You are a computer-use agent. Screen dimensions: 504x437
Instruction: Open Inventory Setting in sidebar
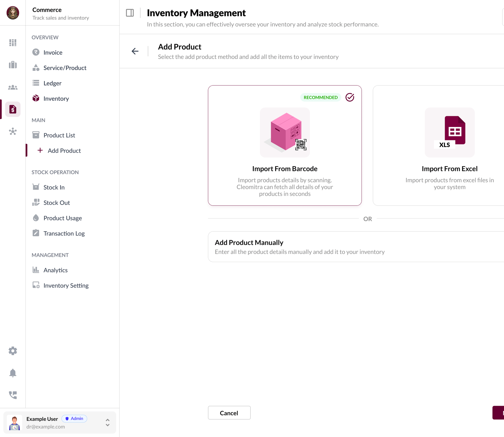tap(66, 285)
